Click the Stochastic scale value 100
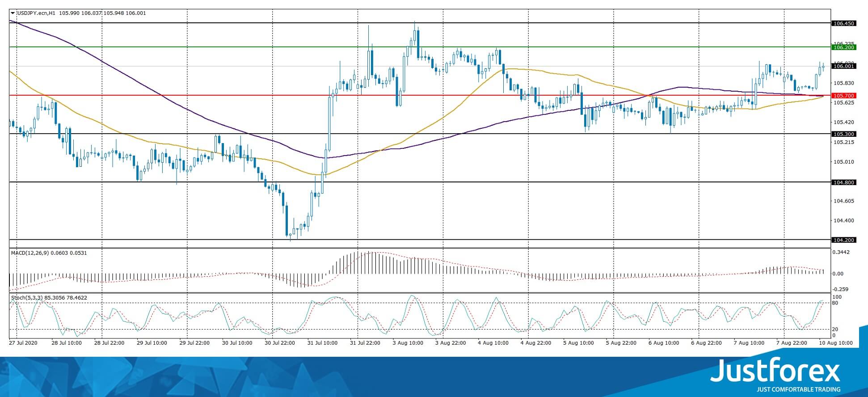The image size is (868, 397). click(837, 297)
